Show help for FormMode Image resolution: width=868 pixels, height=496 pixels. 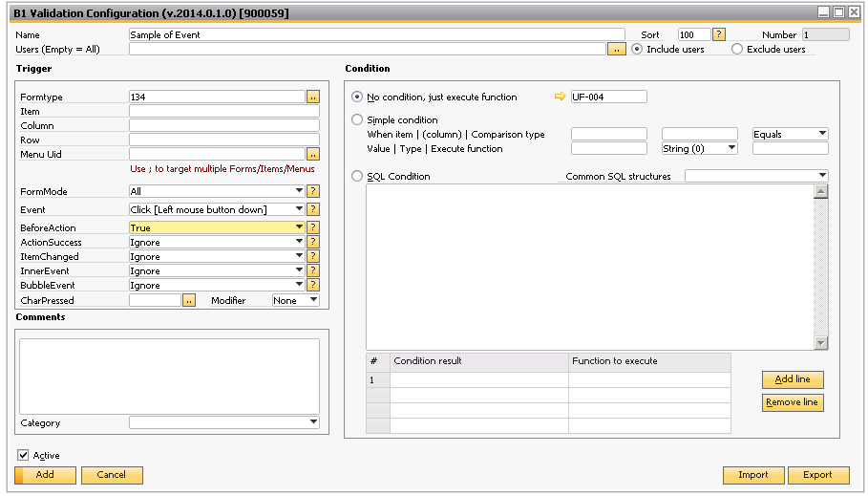pos(313,191)
